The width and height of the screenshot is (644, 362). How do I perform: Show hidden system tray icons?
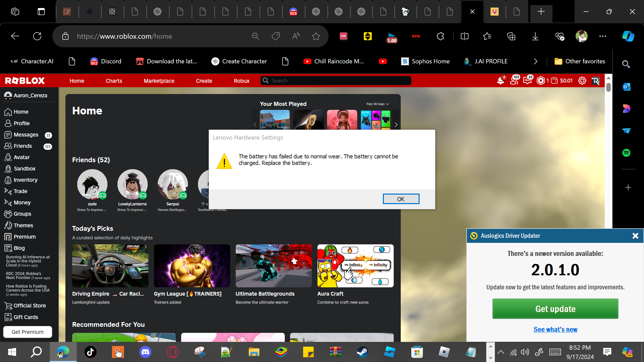point(501,352)
